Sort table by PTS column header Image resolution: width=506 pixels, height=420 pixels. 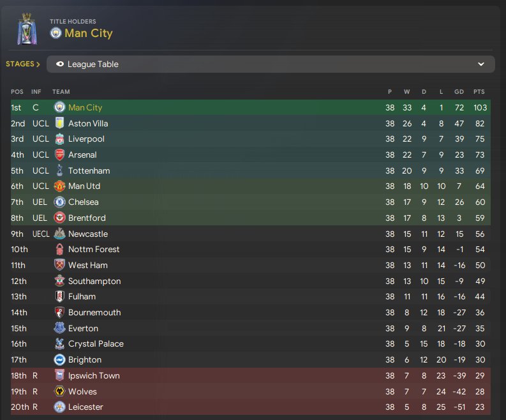[x=479, y=92]
